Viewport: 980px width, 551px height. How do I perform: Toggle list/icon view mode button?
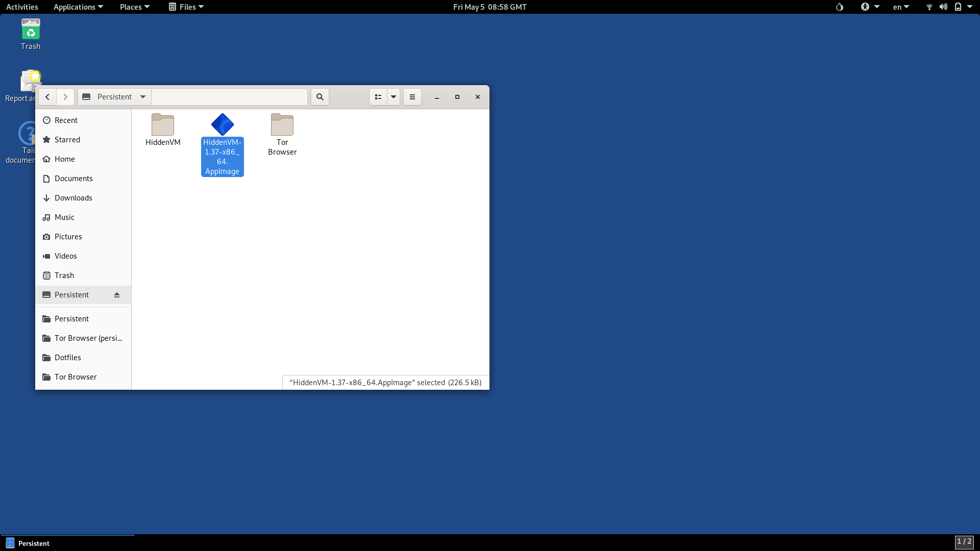pyautogui.click(x=378, y=97)
